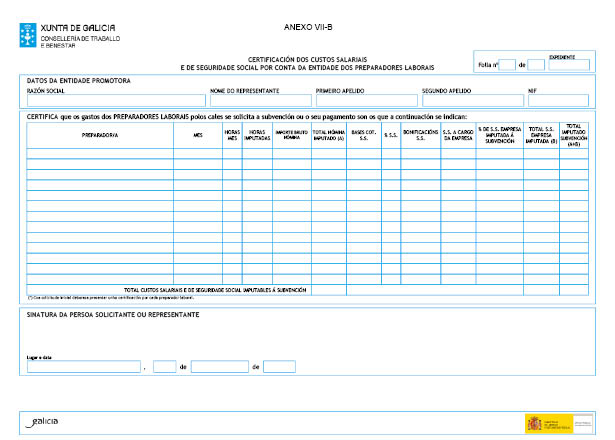Image resolution: width=615 pixels, height=440 pixels.
Task: Focus the NIF input field
Action: [559, 100]
